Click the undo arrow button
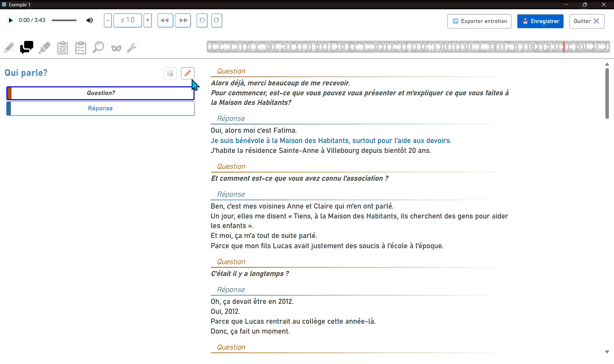614x364 pixels. [x=202, y=20]
